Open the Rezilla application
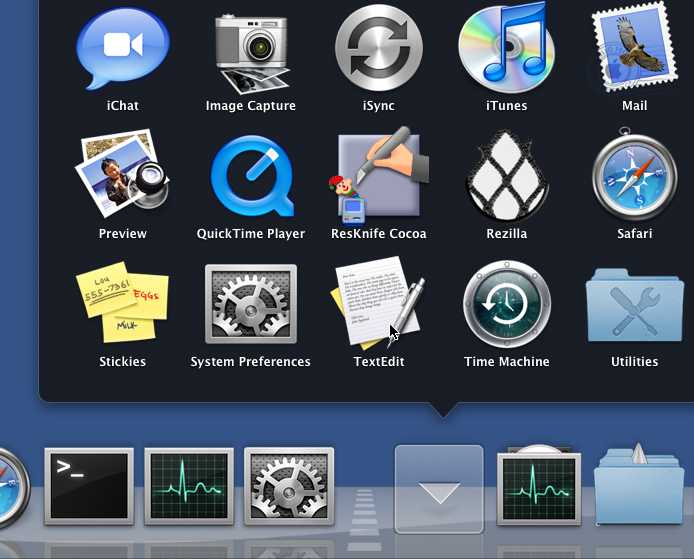This screenshot has width=694, height=559. click(506, 177)
